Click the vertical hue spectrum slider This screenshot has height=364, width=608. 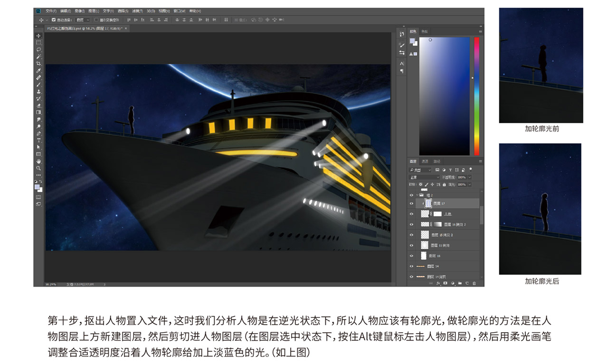(x=476, y=96)
